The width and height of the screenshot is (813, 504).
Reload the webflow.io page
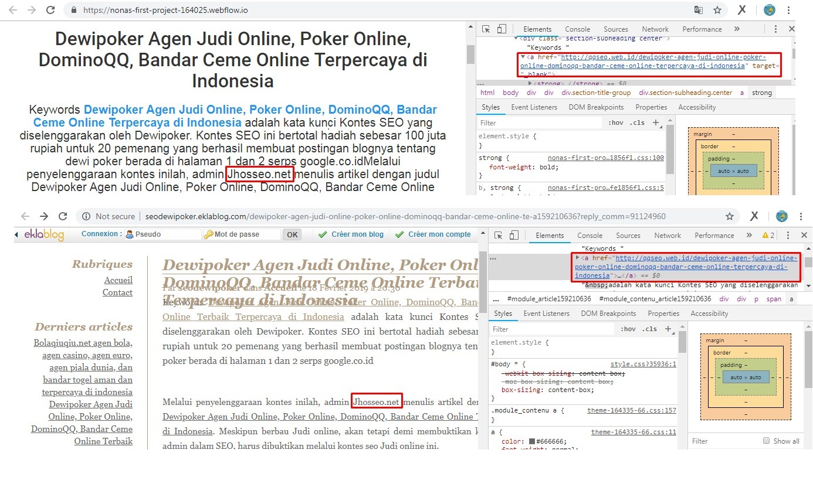[x=50, y=10]
